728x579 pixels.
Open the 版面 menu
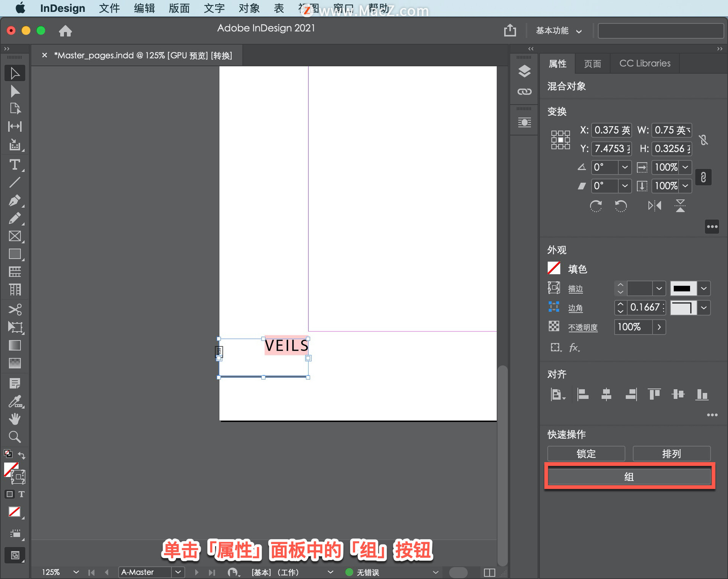[x=179, y=8]
